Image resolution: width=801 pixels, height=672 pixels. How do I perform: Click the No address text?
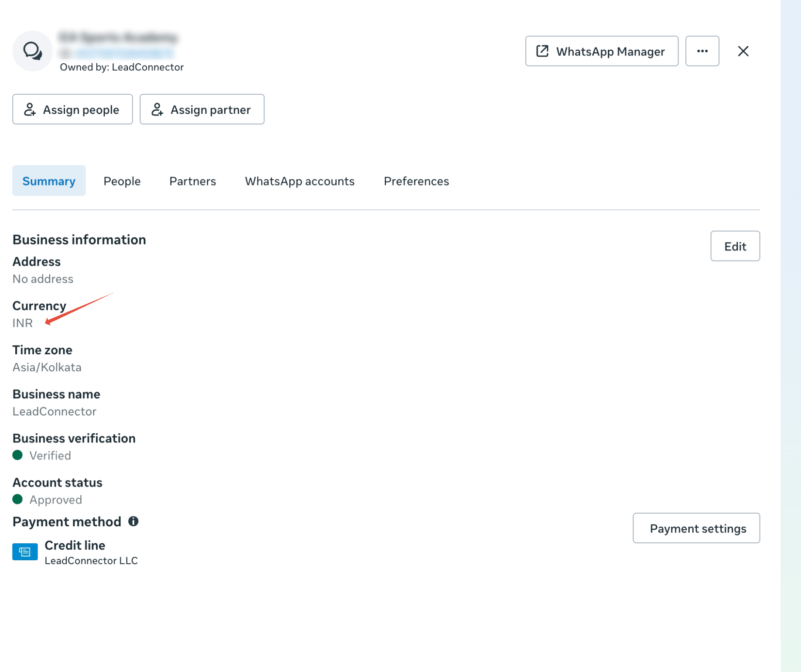click(x=43, y=279)
